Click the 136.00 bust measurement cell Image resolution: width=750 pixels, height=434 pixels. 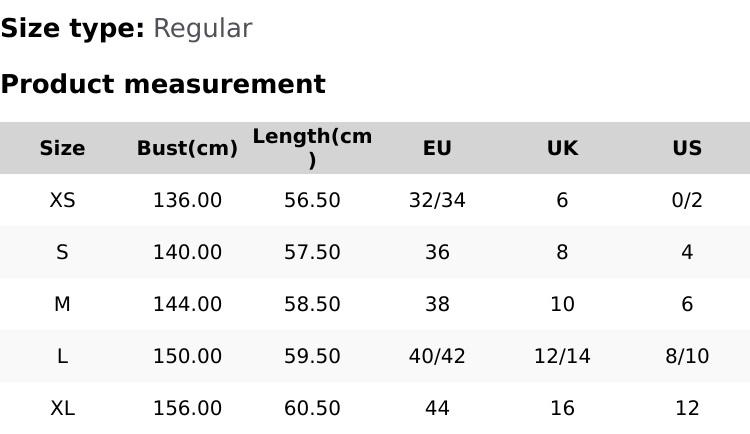pyautogui.click(x=187, y=200)
